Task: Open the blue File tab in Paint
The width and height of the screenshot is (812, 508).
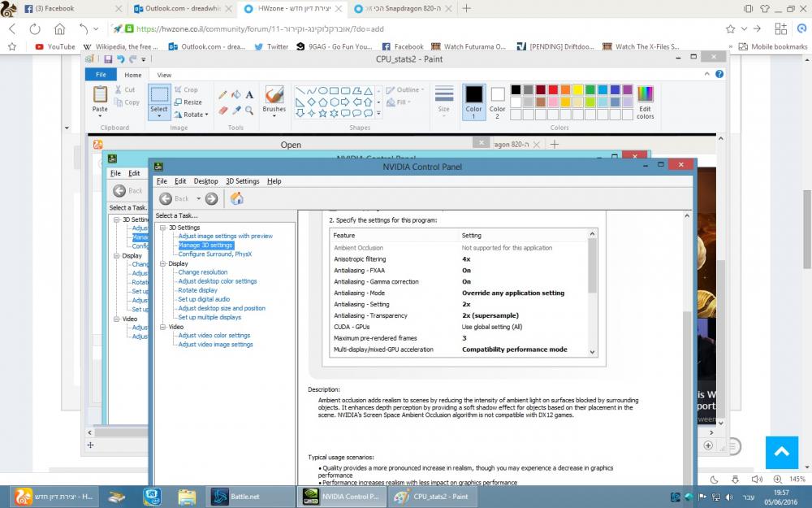Action: click(x=101, y=75)
